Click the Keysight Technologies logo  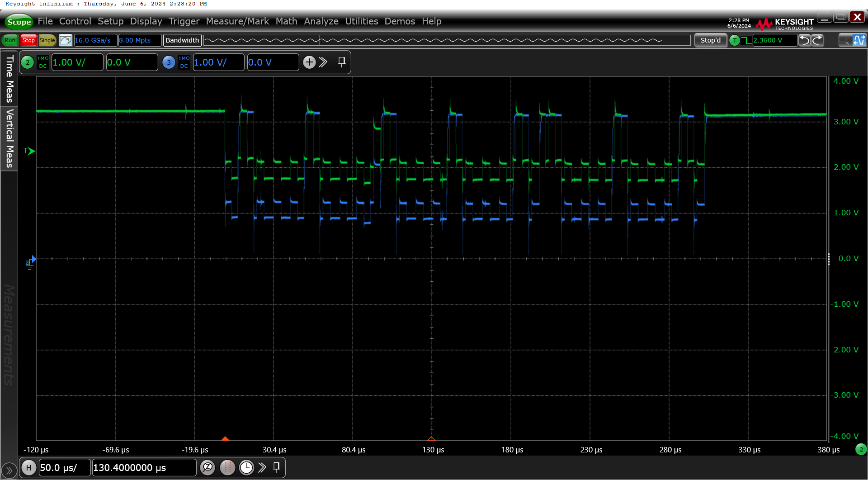pos(785,24)
